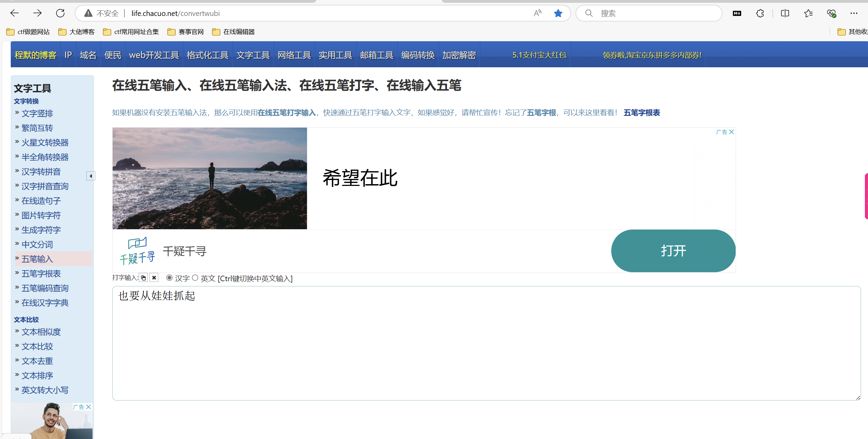The image size is (868, 439).
Task: Click the clear X icon next to 打字输入
Action: tap(154, 278)
